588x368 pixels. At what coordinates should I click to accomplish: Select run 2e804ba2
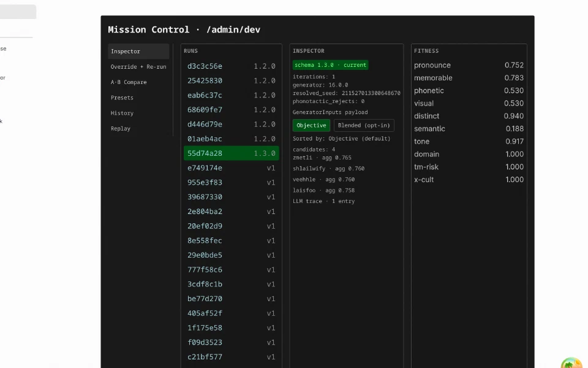pos(232,212)
